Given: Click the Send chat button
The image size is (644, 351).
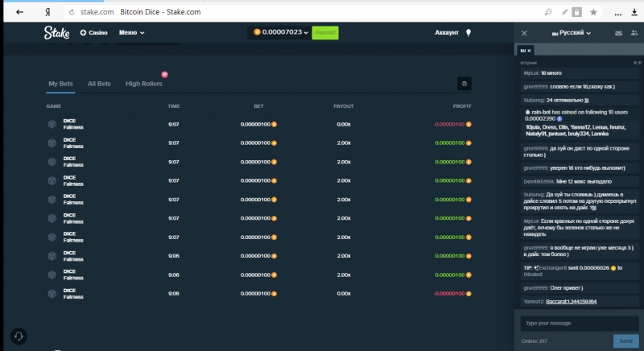Looking at the screenshot, I should coord(625,341).
